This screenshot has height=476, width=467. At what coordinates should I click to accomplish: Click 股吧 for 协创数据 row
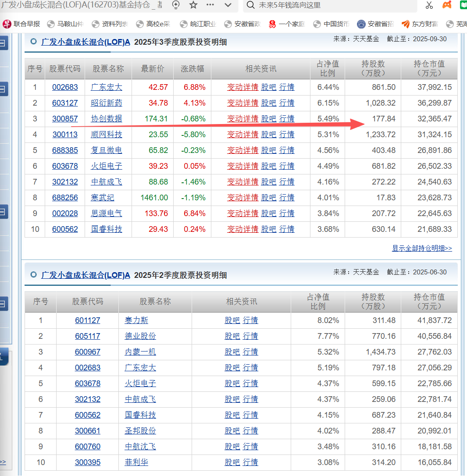269,119
